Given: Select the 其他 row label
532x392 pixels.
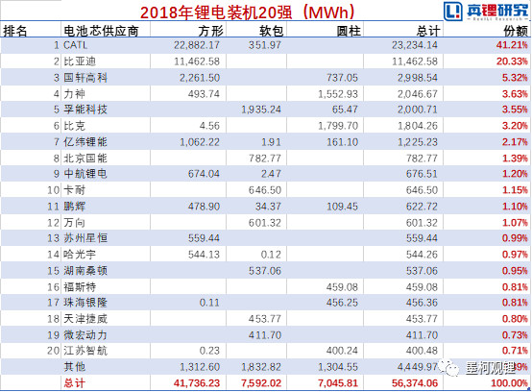Looking at the screenshot, I should 75,367.
